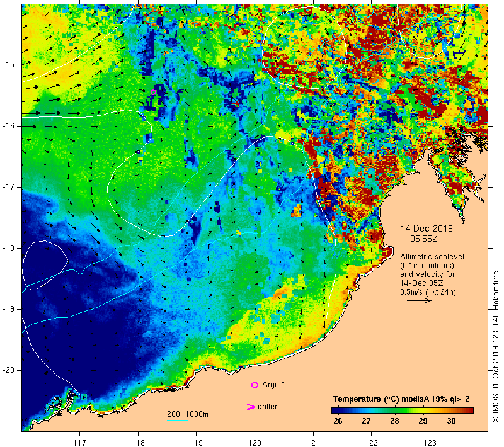Image resolution: width=504 pixels, height=447 pixels.
Task: Click the '14-Dec-2018' date text
Action: tap(427, 229)
